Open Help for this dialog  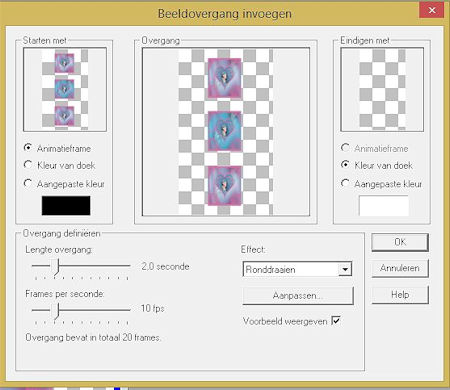point(400,295)
